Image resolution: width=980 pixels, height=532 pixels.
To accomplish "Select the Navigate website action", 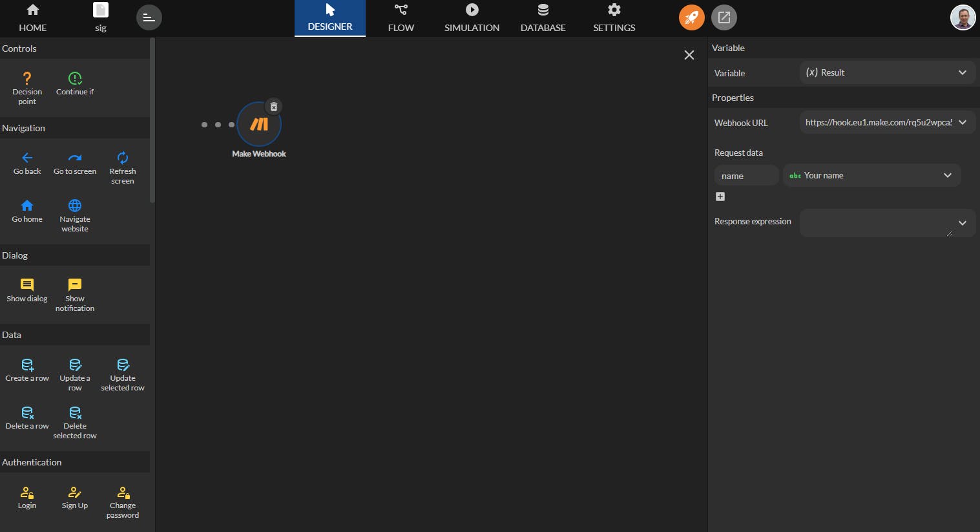I will click(x=75, y=215).
